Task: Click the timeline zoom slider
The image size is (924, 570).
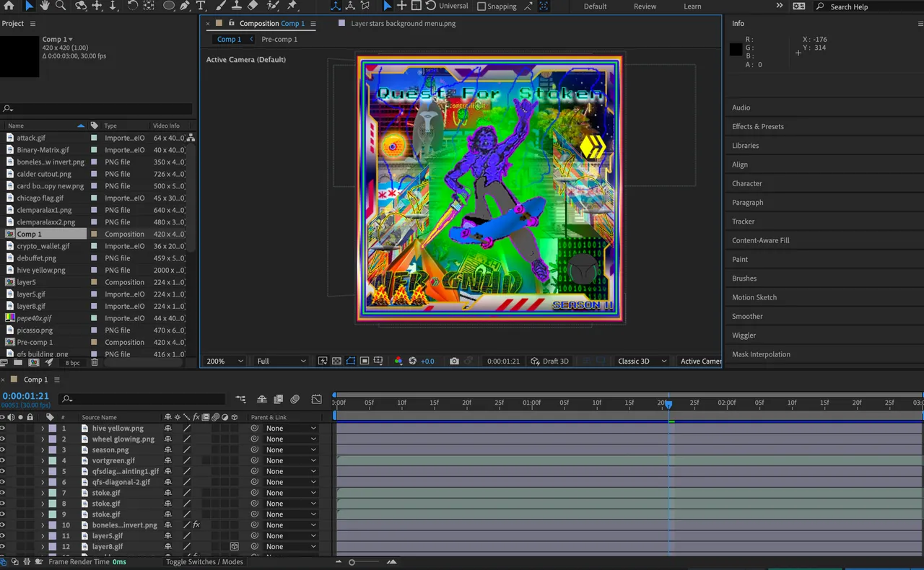Action: click(352, 562)
